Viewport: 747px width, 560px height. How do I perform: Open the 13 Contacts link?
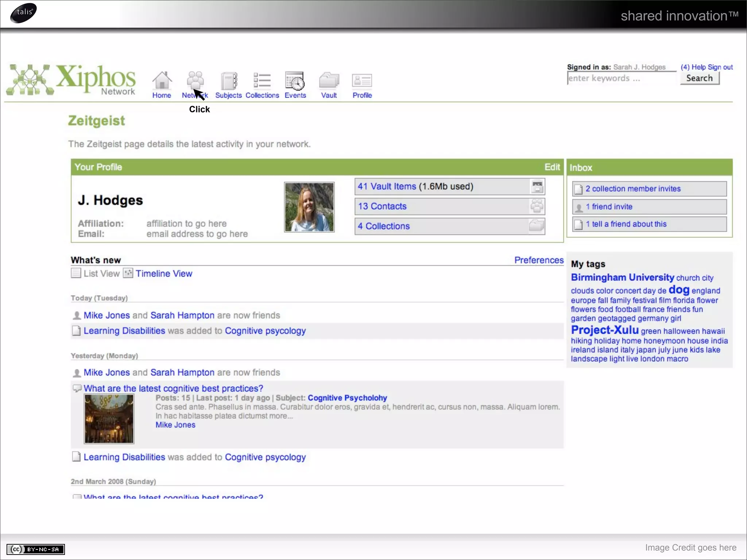pos(382,206)
